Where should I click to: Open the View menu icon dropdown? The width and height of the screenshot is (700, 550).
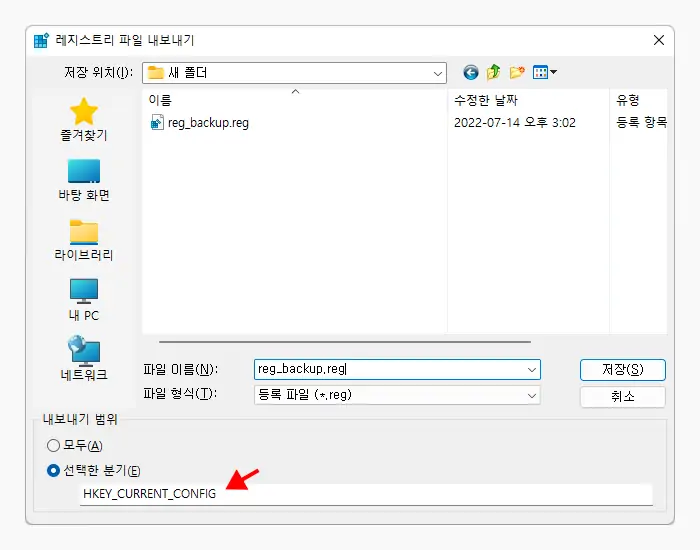(545, 72)
